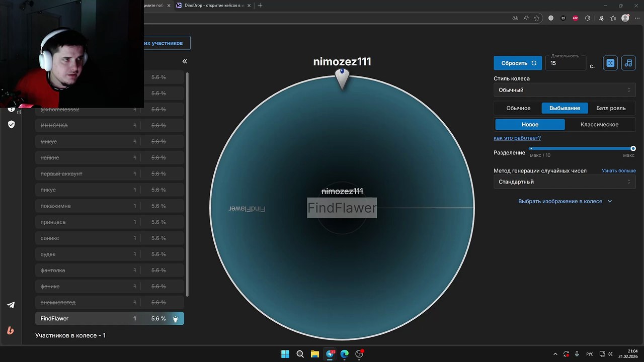This screenshot has height=362, width=644.
Task: Click the crossed-out феникс participant name
Action: click(50, 287)
